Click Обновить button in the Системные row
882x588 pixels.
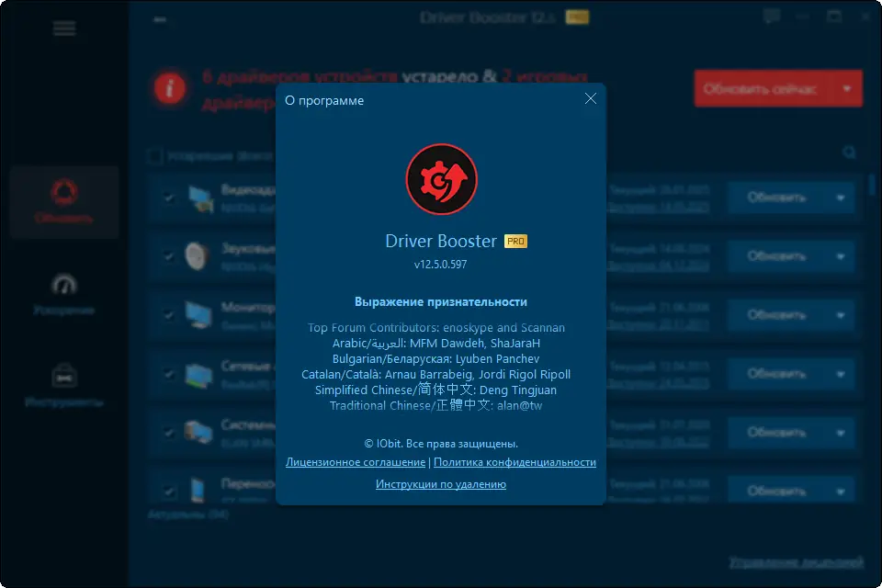(x=777, y=432)
